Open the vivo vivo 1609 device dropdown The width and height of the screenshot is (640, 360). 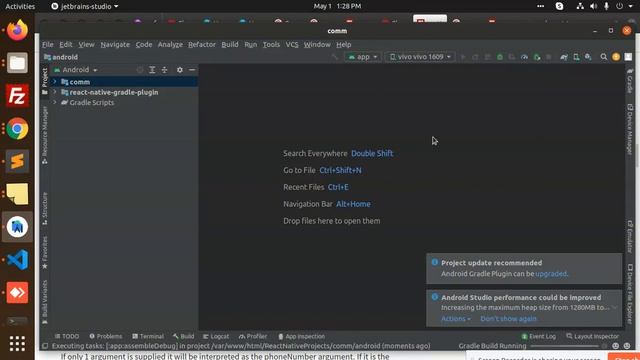pyautogui.click(x=420, y=57)
